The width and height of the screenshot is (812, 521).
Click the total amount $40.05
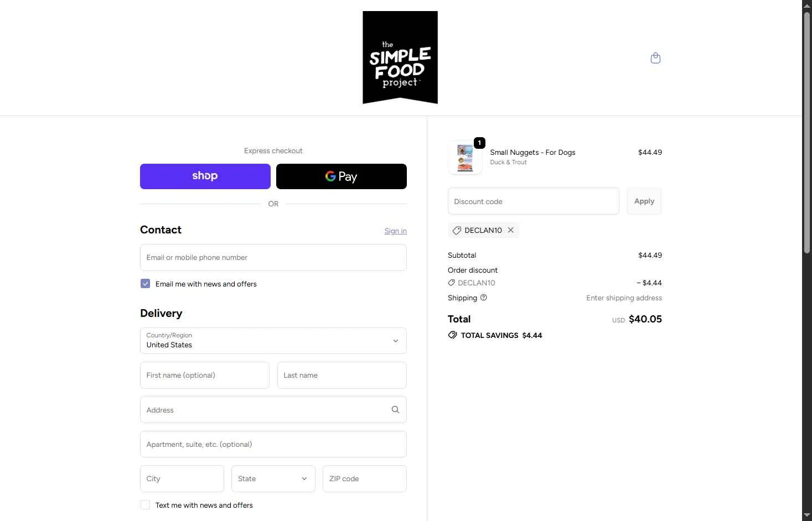(x=645, y=319)
